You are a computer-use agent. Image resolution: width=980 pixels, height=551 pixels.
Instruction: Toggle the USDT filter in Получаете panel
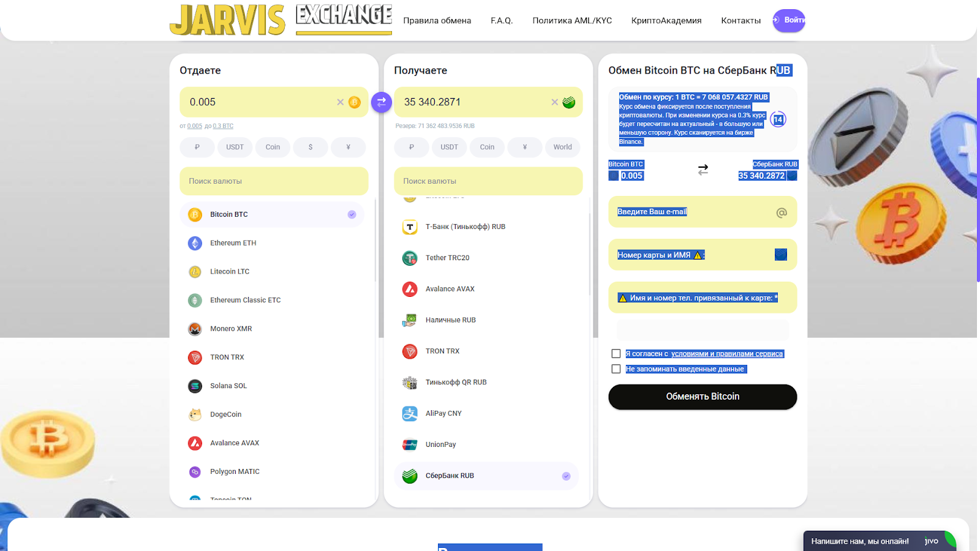click(x=450, y=147)
